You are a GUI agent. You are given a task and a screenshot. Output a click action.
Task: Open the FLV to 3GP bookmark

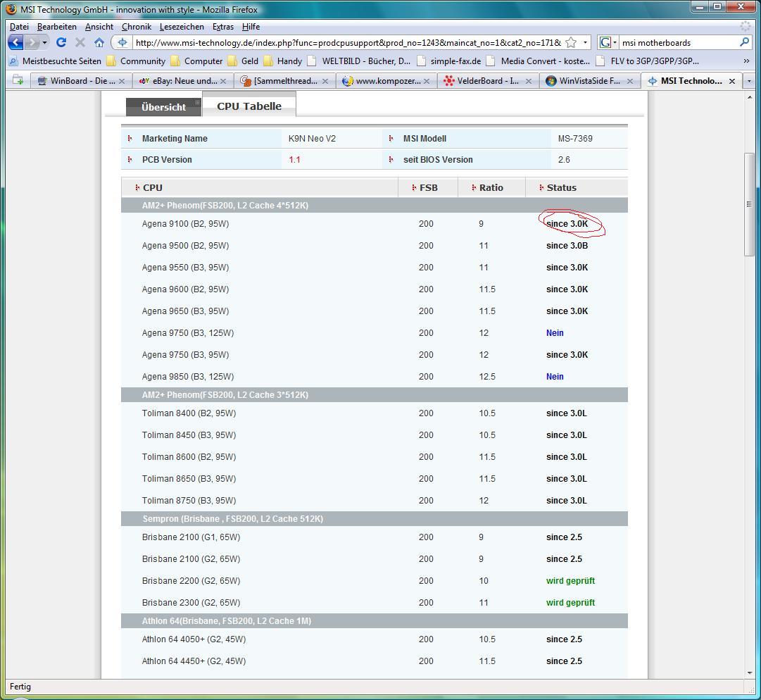point(648,61)
